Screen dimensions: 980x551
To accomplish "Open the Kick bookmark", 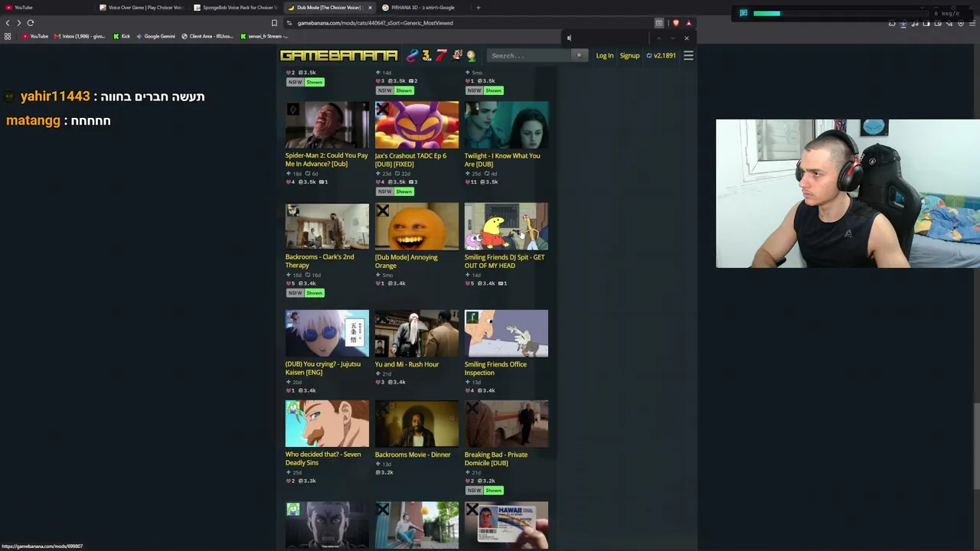I will [122, 36].
